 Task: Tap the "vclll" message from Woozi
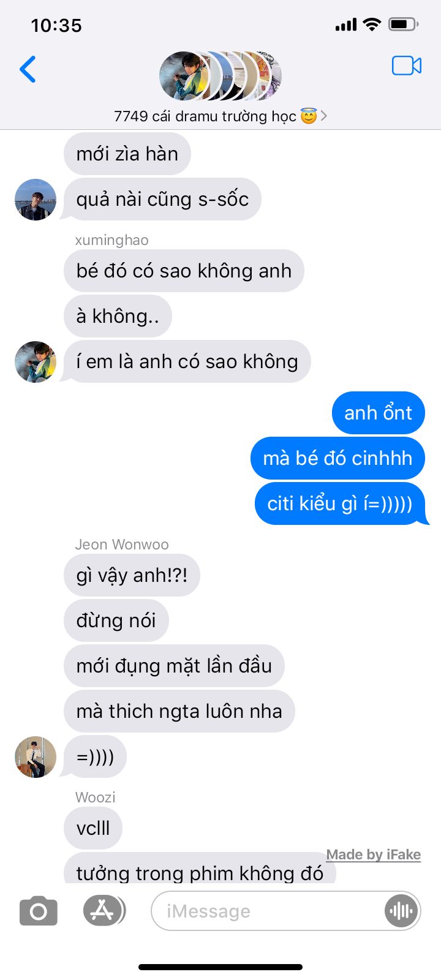click(93, 828)
